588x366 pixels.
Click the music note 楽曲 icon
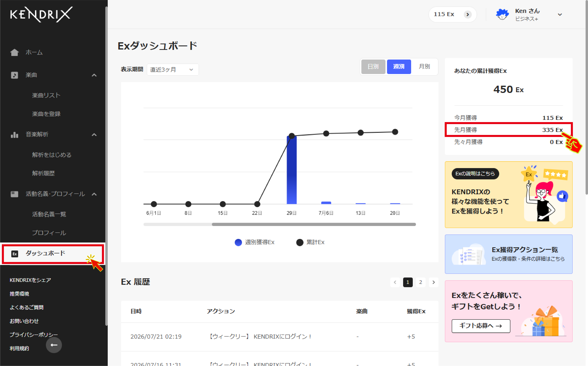(14, 75)
